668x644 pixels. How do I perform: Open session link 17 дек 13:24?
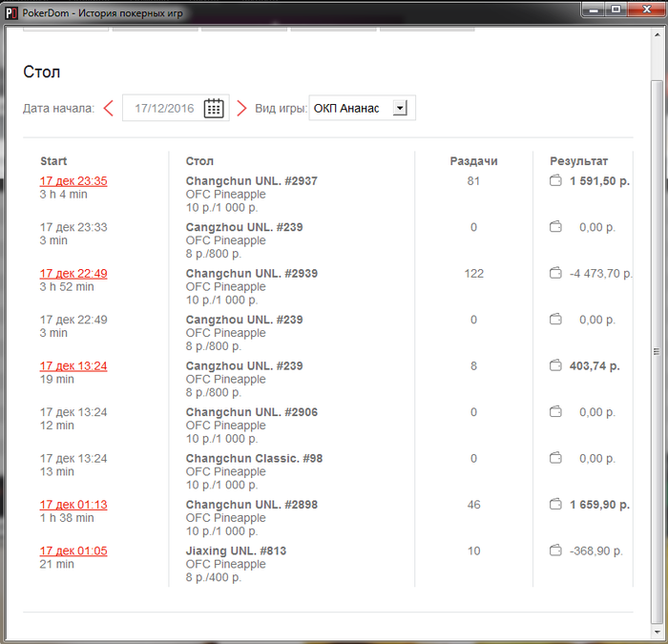click(73, 365)
